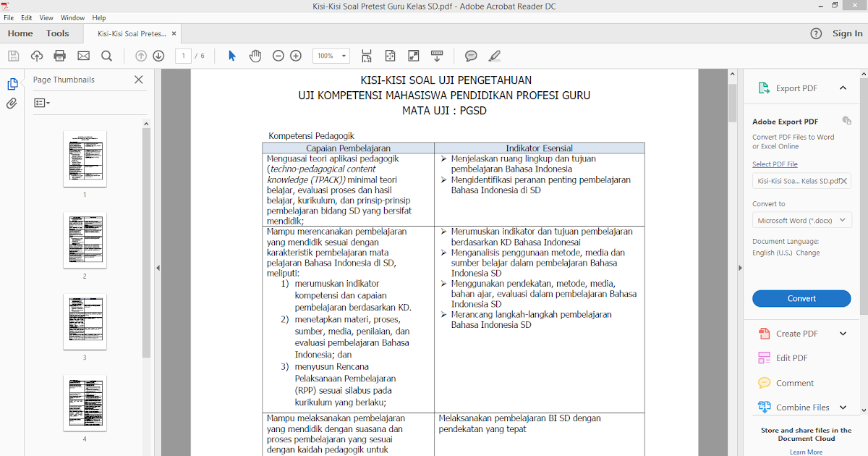Click the Save file icon
The image size is (868, 456).
pyautogui.click(x=13, y=55)
